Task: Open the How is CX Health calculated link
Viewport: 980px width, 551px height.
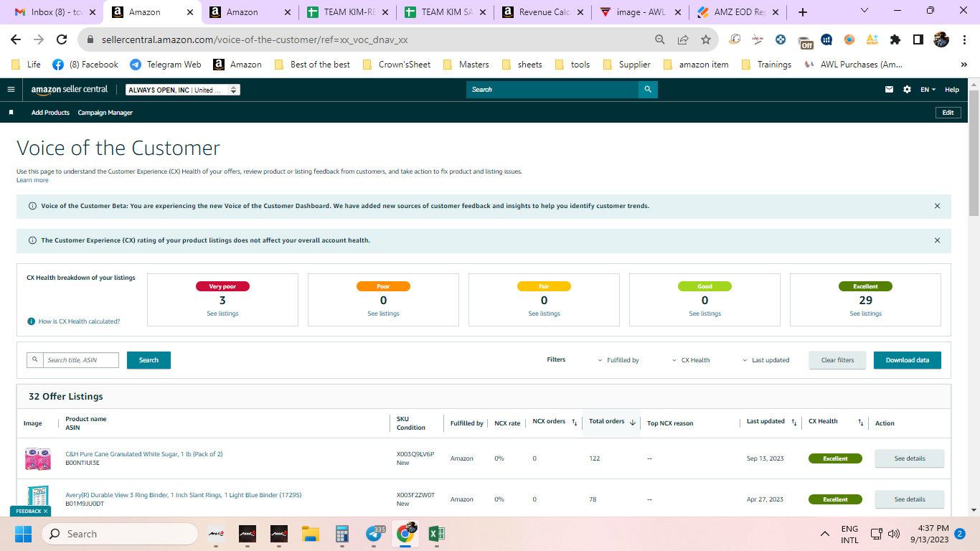Action: pyautogui.click(x=79, y=321)
